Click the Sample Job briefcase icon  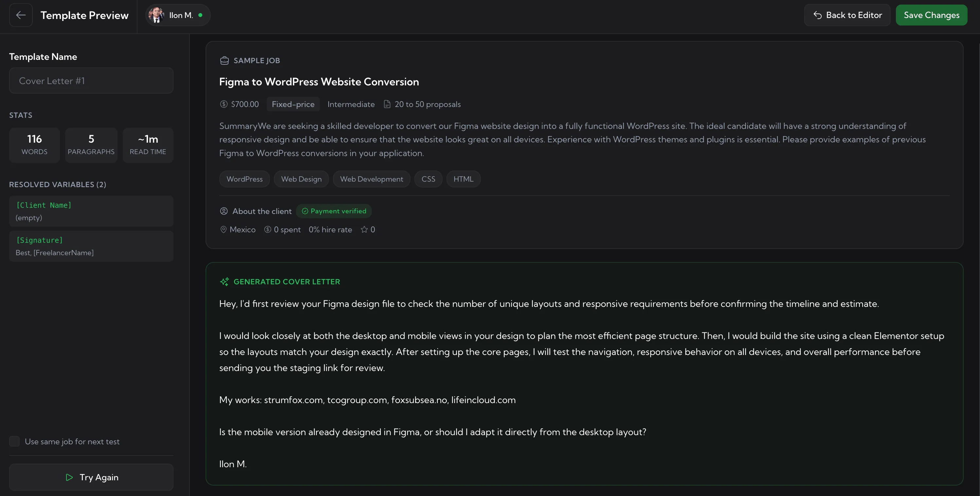[225, 61]
